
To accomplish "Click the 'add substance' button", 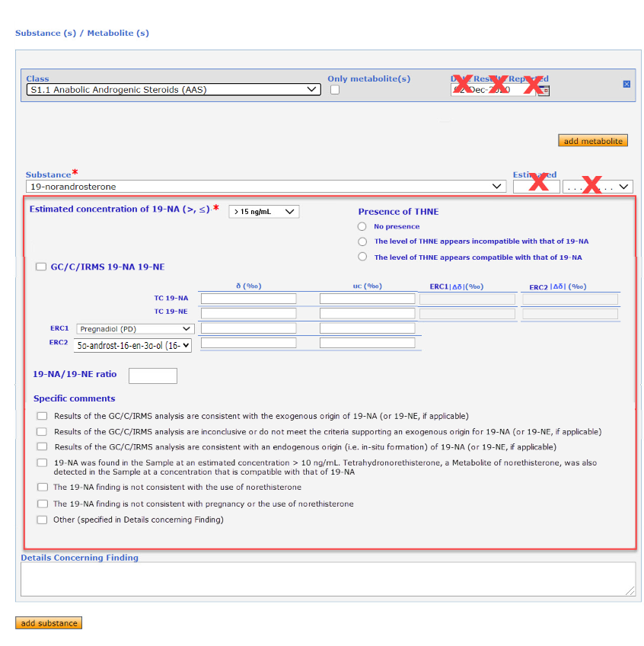I will tap(49, 623).
